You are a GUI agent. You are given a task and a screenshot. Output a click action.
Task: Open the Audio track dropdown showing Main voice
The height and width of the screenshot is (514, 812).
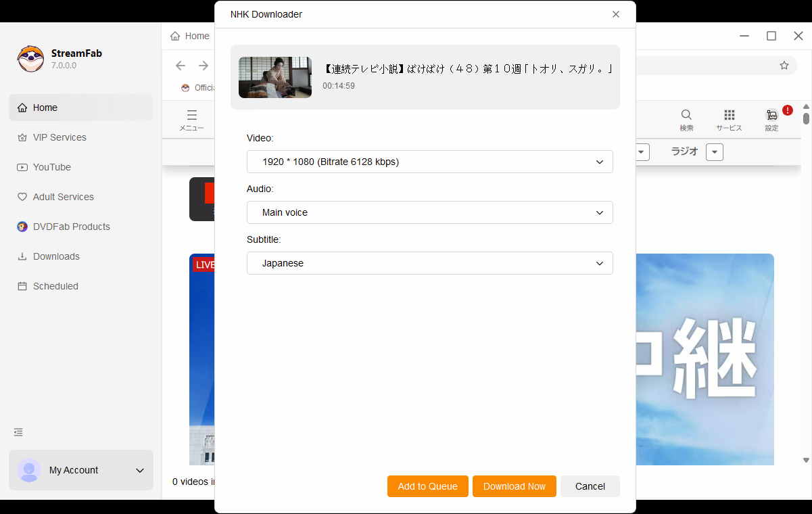click(430, 212)
